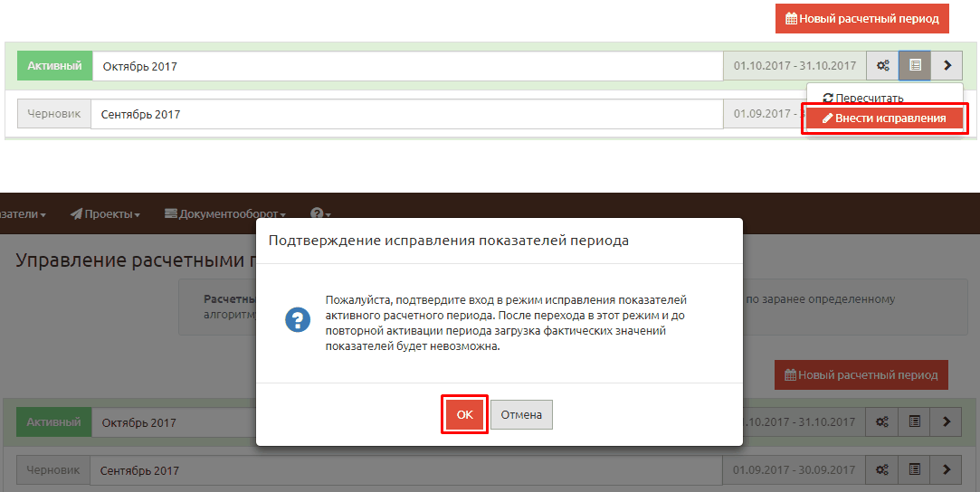
Task: Click list icon in lower Сентябрь 2017 row
Action: [x=914, y=469]
